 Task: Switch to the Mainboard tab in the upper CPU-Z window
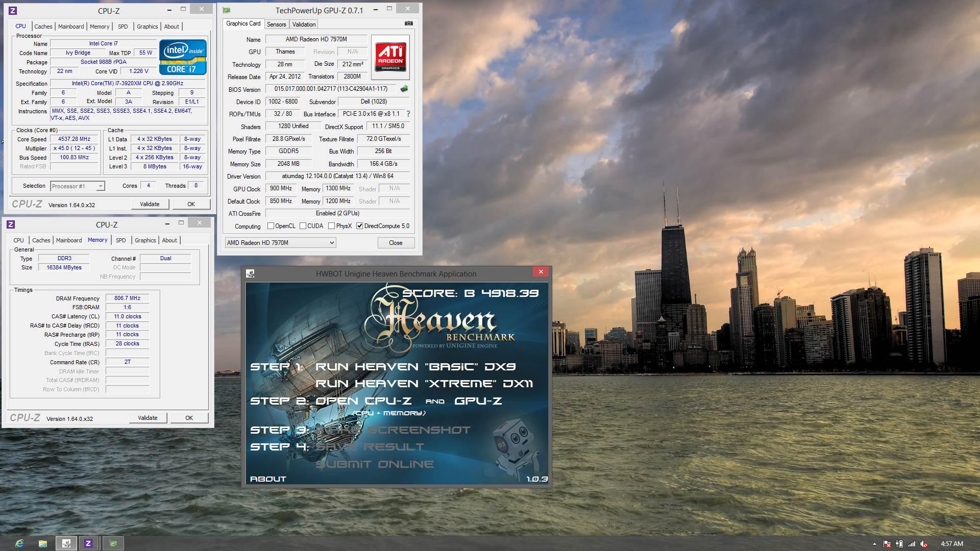71,27
